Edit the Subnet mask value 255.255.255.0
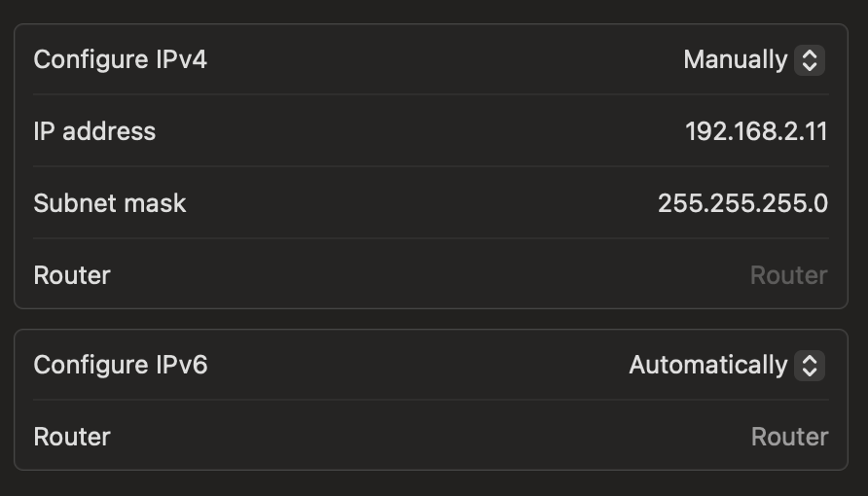 742,203
